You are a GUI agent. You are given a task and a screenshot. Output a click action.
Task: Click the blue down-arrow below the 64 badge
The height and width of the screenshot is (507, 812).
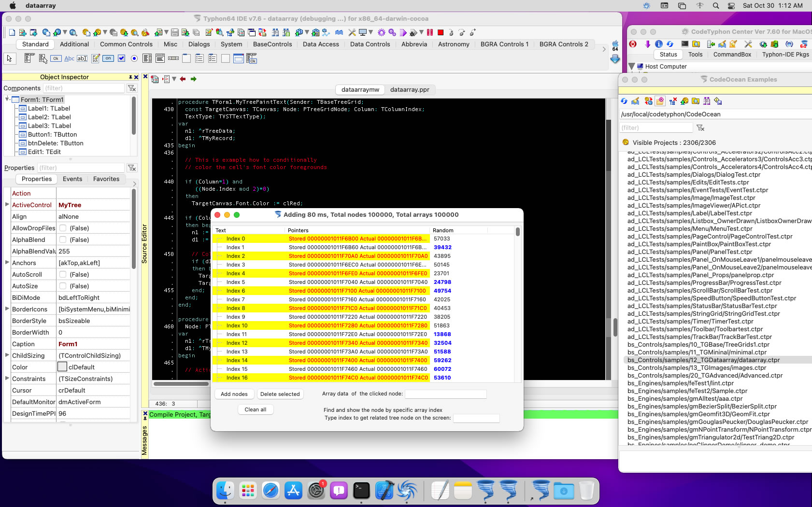[615, 59]
